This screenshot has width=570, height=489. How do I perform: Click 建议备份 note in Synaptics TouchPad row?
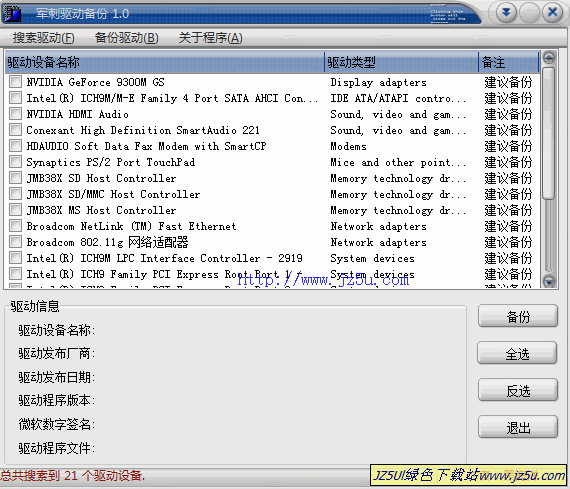tap(508, 162)
